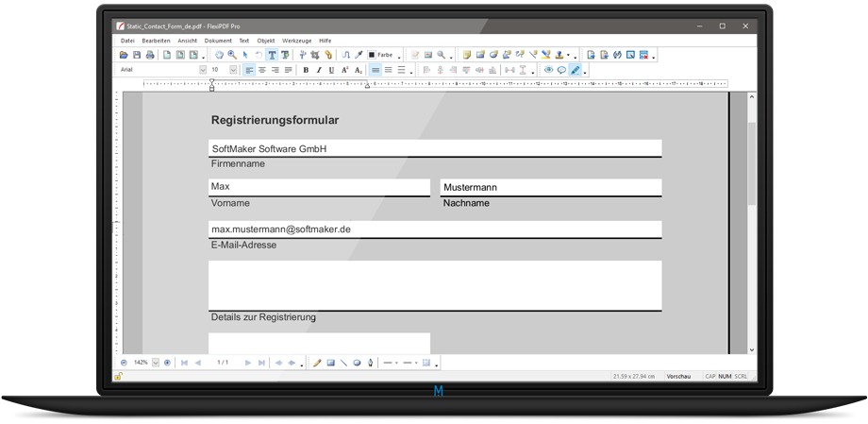The width and height of the screenshot is (868, 424).
Task: Toggle underline formatting
Action: point(332,70)
